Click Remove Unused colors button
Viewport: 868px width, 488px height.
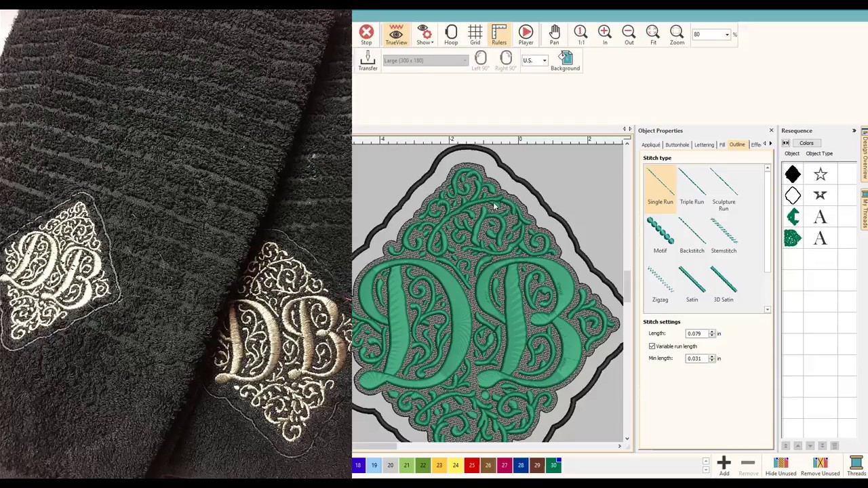[x=821, y=465]
